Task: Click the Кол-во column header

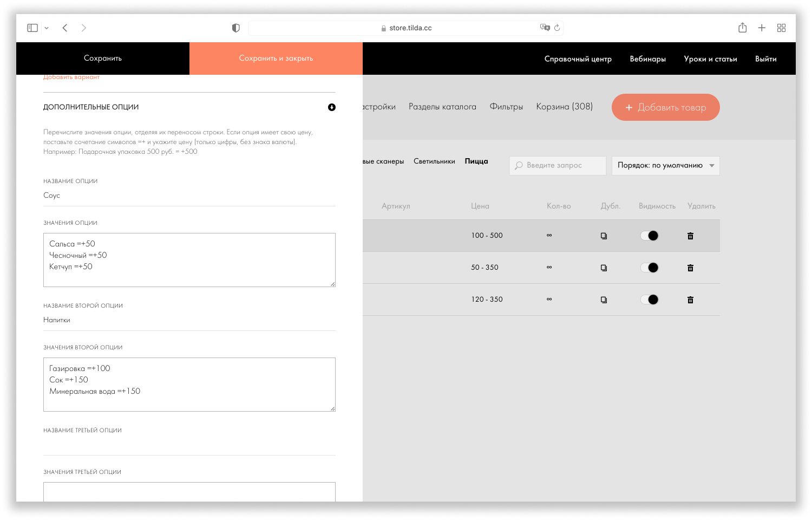Action: pos(559,206)
